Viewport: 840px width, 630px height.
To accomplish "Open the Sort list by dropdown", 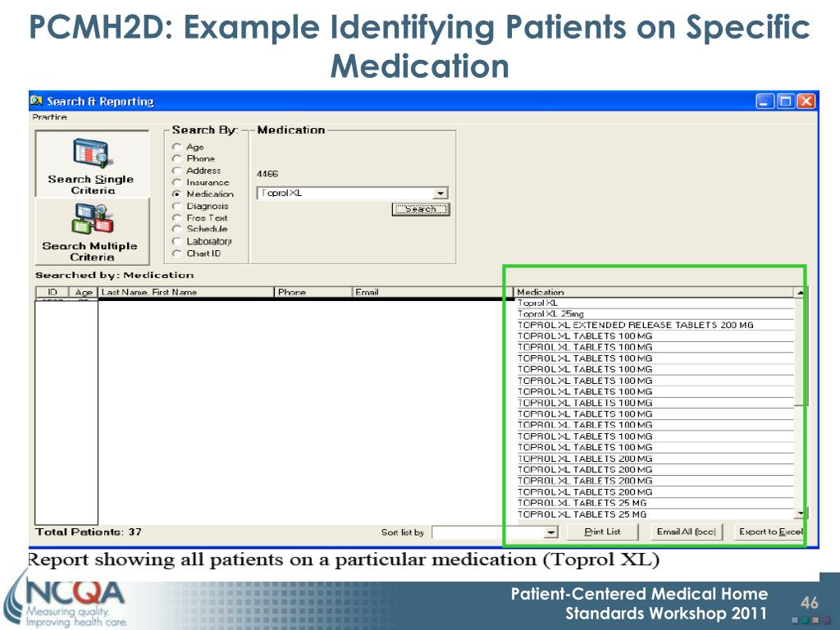I will pos(550,532).
